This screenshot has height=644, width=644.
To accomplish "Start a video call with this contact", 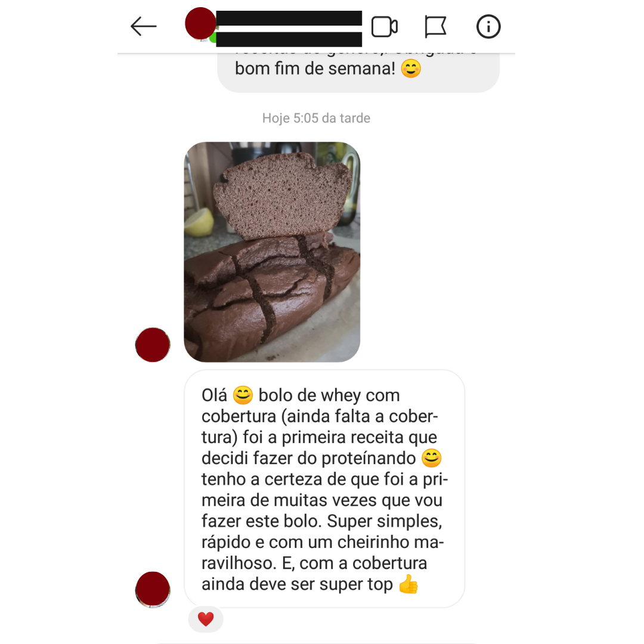I will coord(385,27).
